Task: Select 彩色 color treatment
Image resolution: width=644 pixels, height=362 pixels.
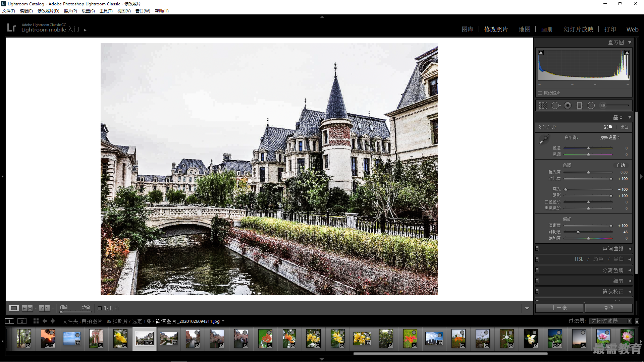Action: point(608,127)
